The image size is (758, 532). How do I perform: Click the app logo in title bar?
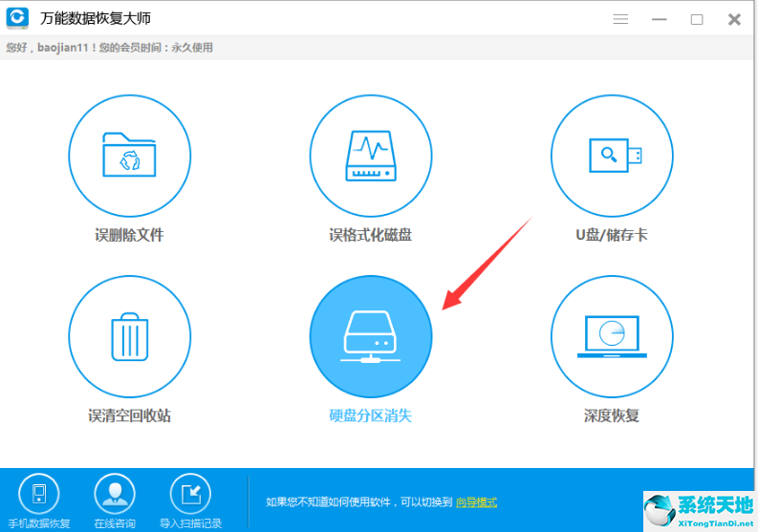point(17,18)
